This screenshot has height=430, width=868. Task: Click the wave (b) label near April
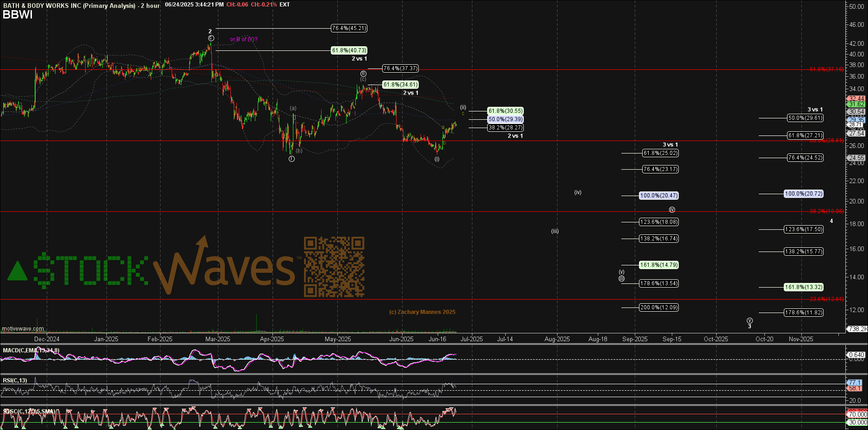coord(299,151)
